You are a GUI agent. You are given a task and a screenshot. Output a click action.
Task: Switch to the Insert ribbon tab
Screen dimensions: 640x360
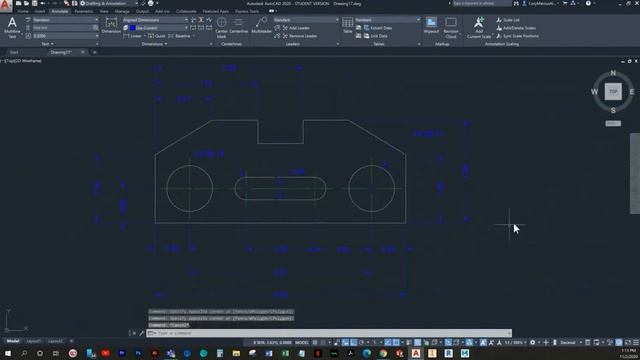(x=40, y=11)
